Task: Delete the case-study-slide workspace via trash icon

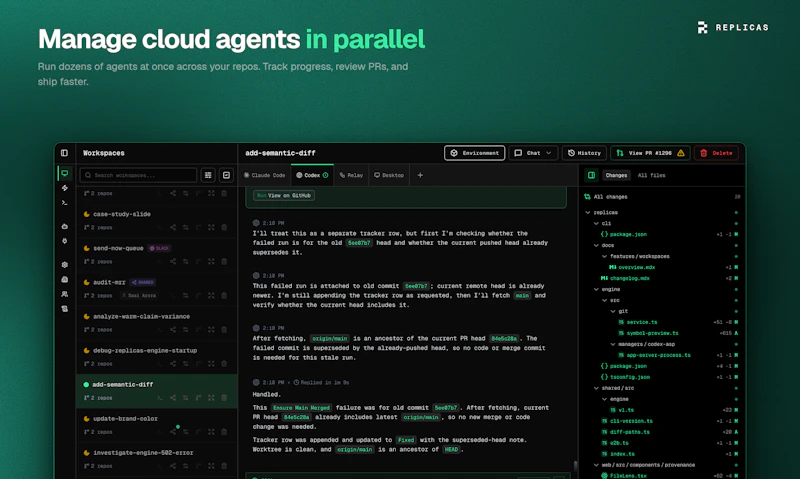Action: (x=224, y=228)
